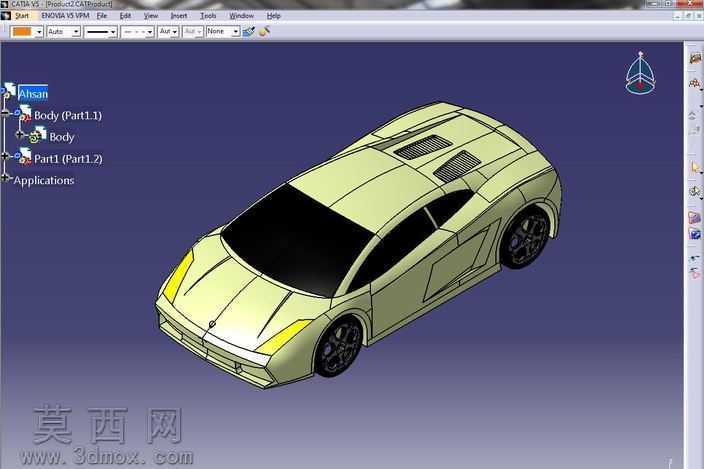Expand the Part1 (Part1.2) branch
704x469 pixels.
pyautogui.click(x=5, y=156)
